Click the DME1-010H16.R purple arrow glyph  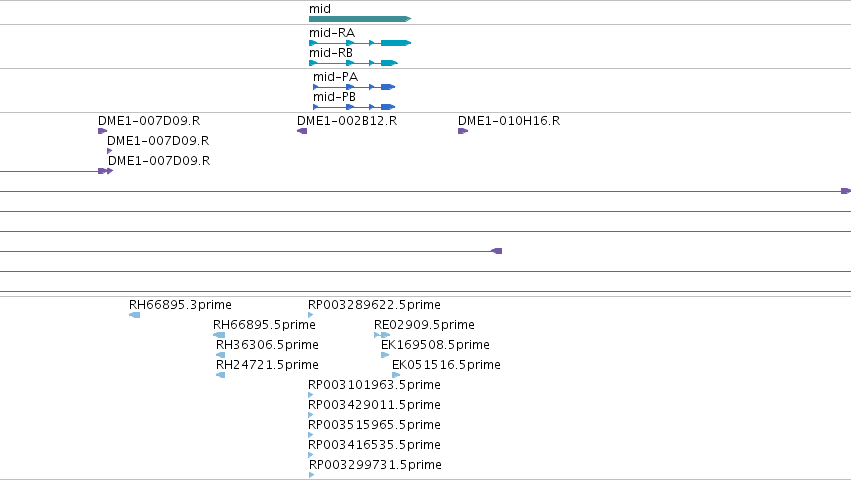tap(463, 131)
